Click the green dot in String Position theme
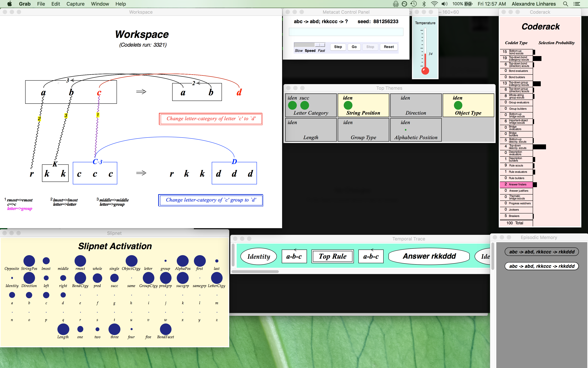Screen dimensions: 588x368 (348, 105)
